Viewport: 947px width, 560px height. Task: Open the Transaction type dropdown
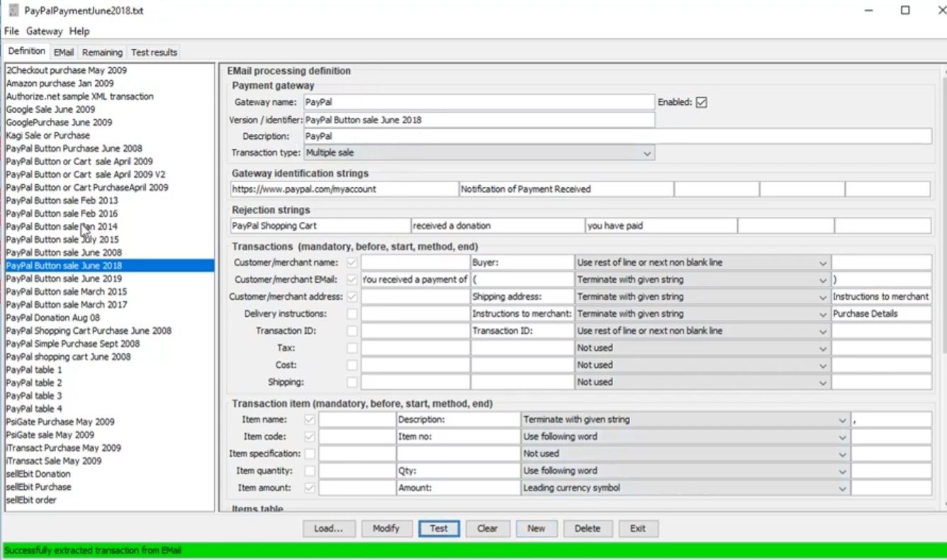pos(479,153)
